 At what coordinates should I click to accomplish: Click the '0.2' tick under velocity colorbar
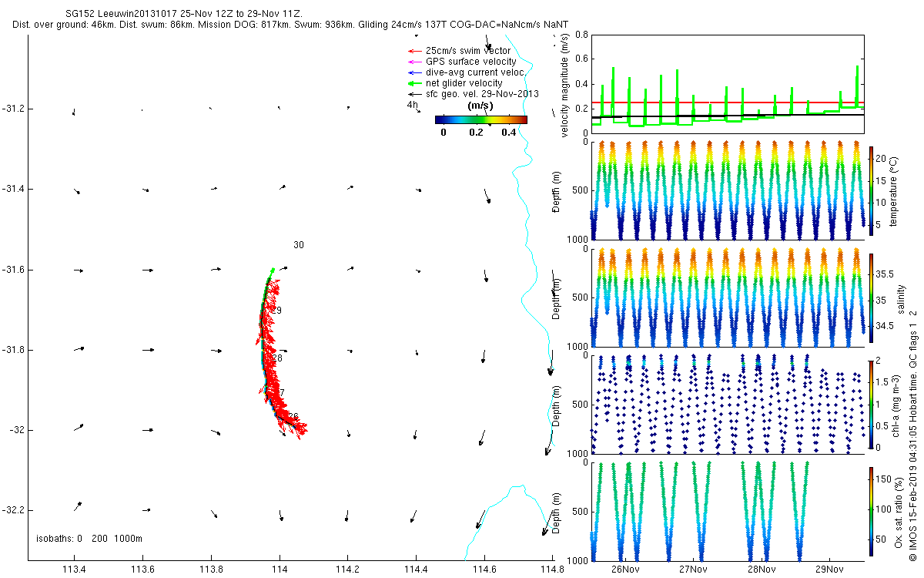[475, 133]
